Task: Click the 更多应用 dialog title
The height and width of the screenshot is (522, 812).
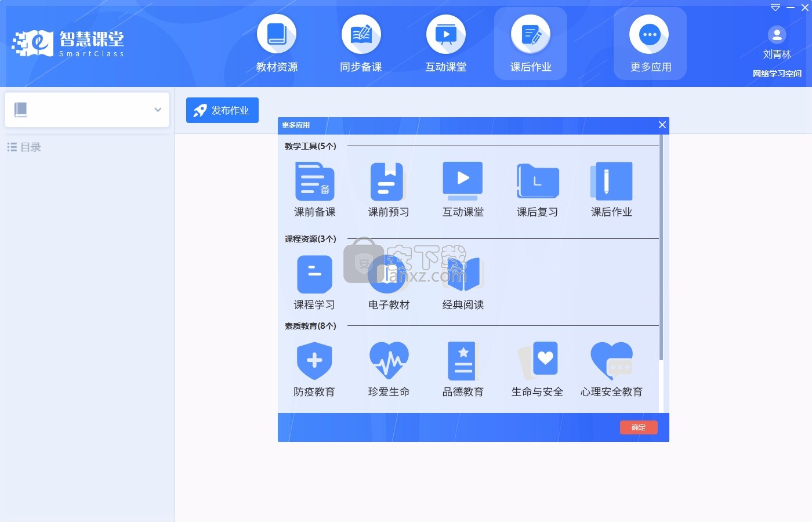Action: pos(296,125)
